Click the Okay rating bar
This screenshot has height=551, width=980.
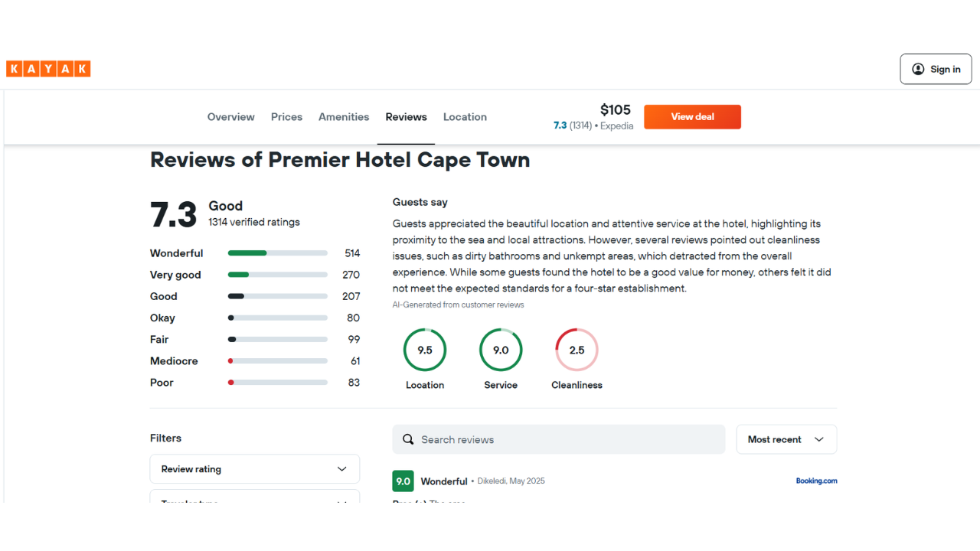click(x=278, y=318)
